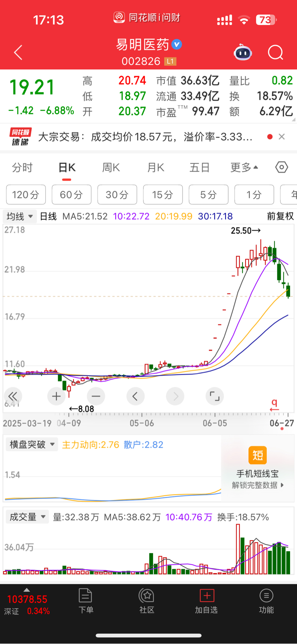Close the 同花顺速递 news banner

[x=282, y=136]
